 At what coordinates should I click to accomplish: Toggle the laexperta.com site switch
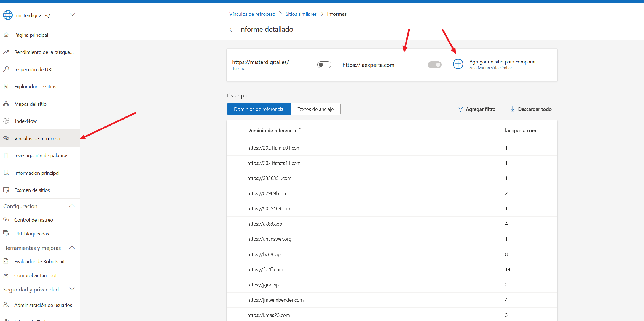pyautogui.click(x=434, y=65)
